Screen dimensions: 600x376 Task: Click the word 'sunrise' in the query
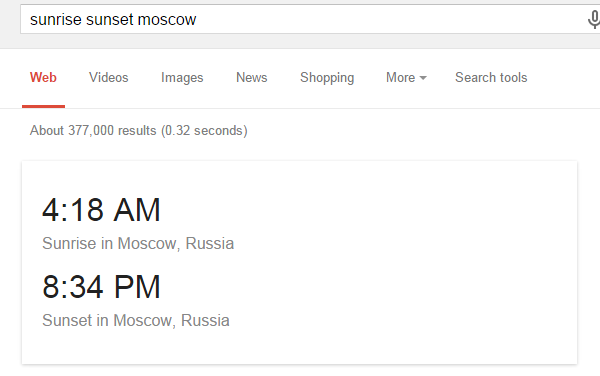(56, 20)
